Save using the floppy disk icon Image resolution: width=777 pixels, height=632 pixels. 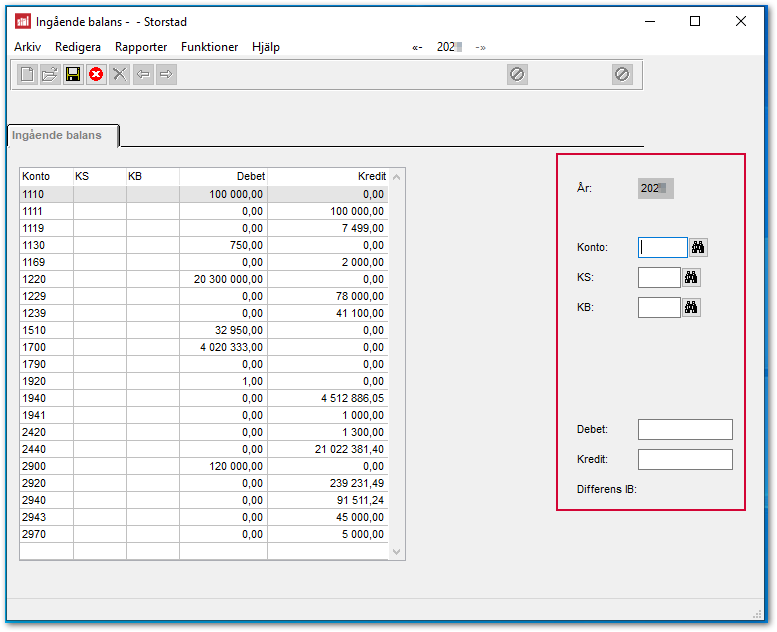point(73,75)
